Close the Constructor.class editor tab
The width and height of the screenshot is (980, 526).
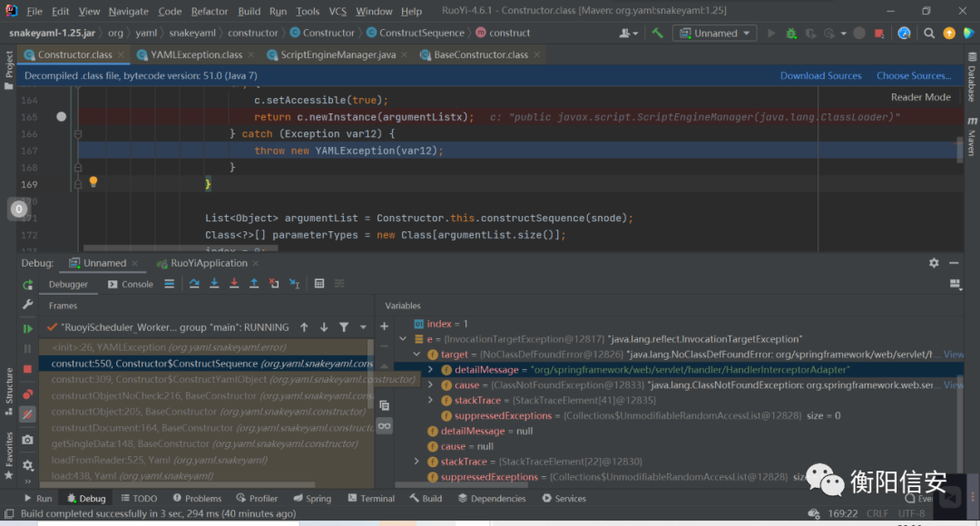click(x=122, y=55)
